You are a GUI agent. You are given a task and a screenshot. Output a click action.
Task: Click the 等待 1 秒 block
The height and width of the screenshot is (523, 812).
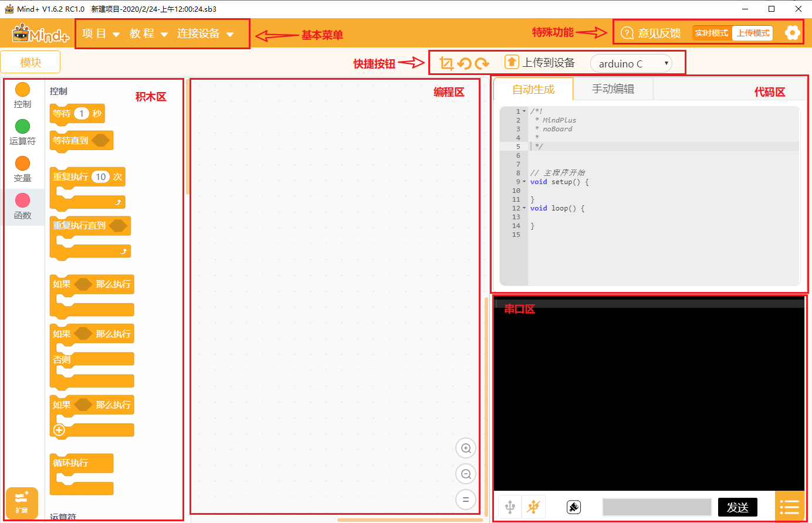(77, 114)
